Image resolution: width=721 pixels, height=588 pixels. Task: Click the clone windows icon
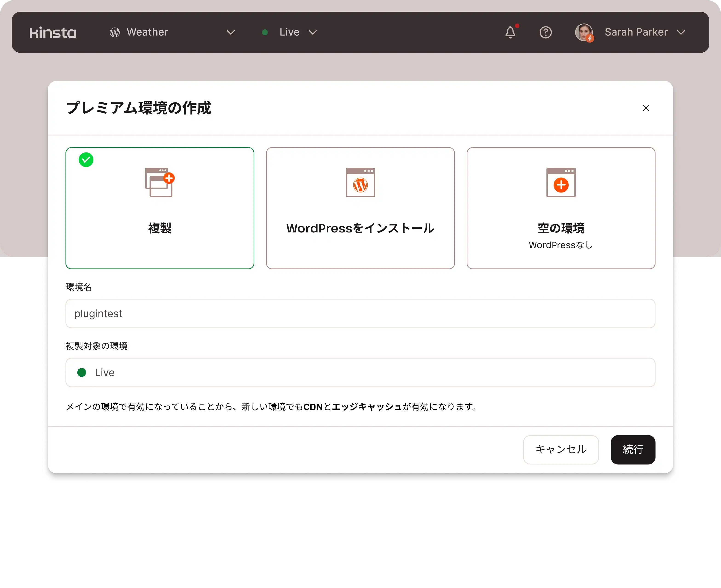point(159,182)
